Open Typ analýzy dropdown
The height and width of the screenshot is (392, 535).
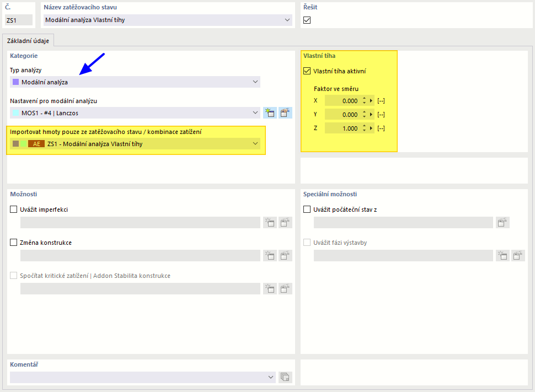[x=135, y=82]
